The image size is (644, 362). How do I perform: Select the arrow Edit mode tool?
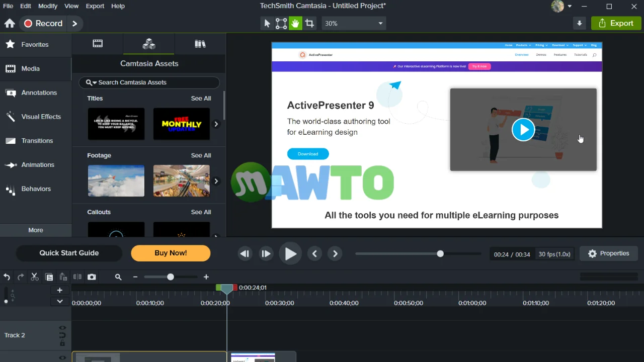(267, 23)
